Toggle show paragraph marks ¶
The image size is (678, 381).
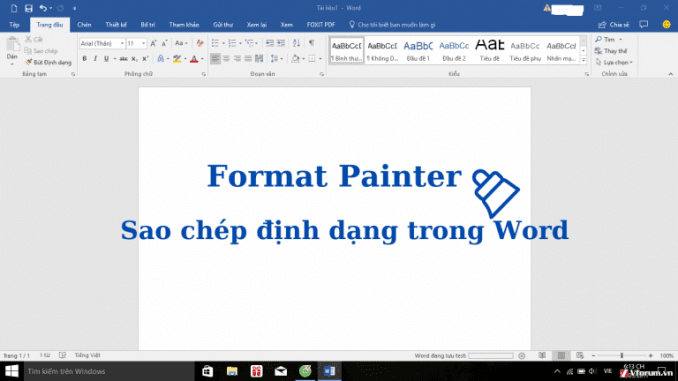(x=311, y=43)
